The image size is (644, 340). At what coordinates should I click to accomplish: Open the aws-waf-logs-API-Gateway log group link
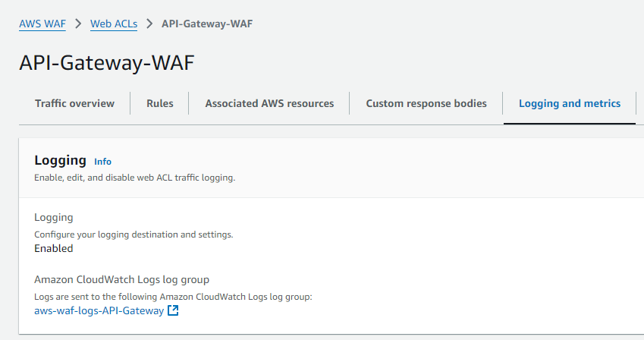click(x=99, y=310)
